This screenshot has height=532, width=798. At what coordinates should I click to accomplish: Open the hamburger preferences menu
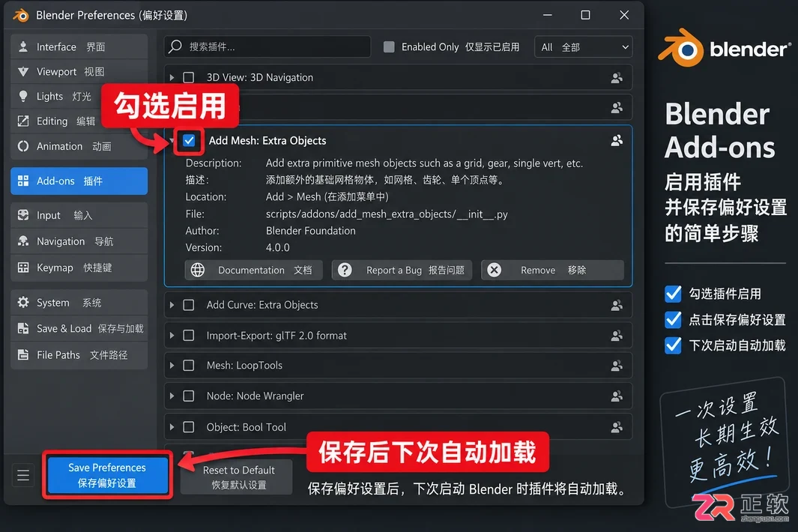coord(23,475)
